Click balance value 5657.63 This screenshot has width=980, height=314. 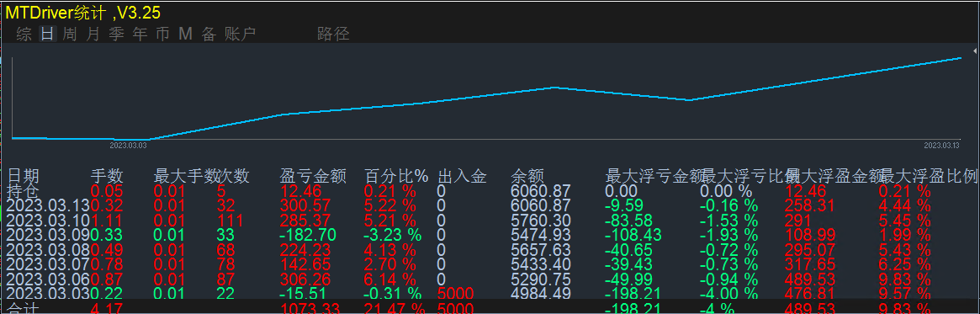coord(541,249)
